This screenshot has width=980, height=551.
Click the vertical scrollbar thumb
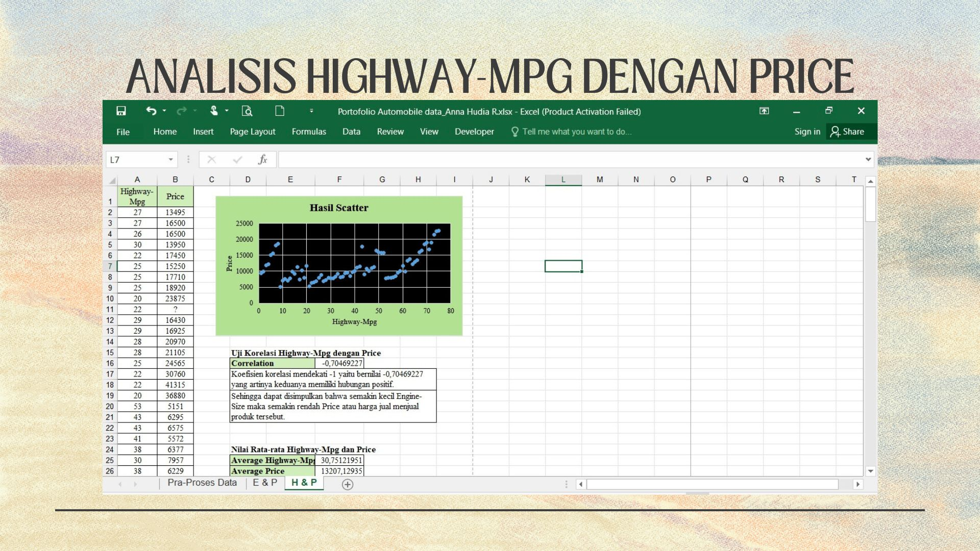point(871,204)
